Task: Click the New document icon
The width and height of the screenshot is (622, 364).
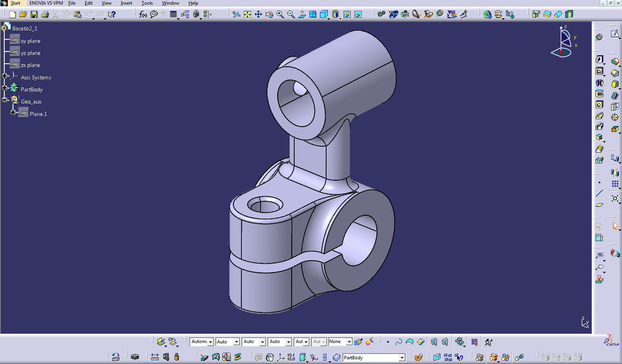Action: click(13, 15)
